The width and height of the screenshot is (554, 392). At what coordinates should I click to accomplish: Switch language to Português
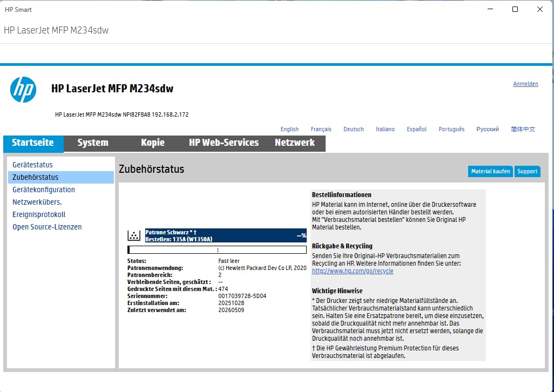[x=451, y=129]
